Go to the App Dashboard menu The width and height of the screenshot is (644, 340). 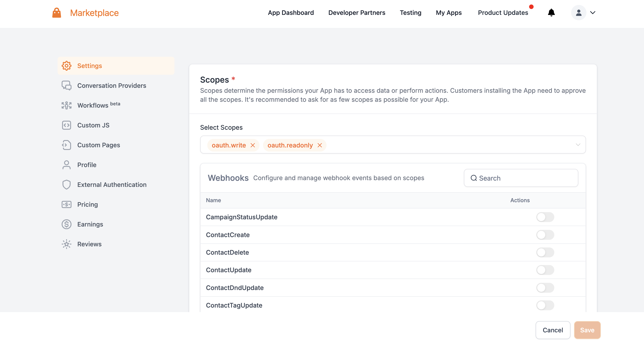[x=291, y=13]
